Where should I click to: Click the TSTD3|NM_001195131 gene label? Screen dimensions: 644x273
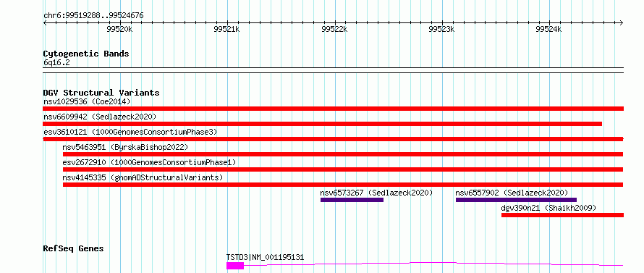pos(266,257)
